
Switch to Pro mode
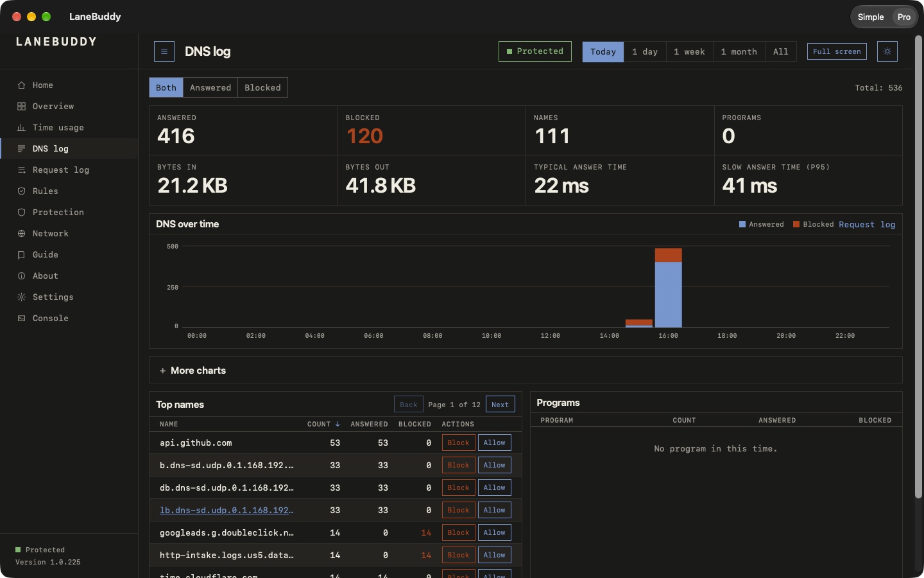(x=904, y=17)
